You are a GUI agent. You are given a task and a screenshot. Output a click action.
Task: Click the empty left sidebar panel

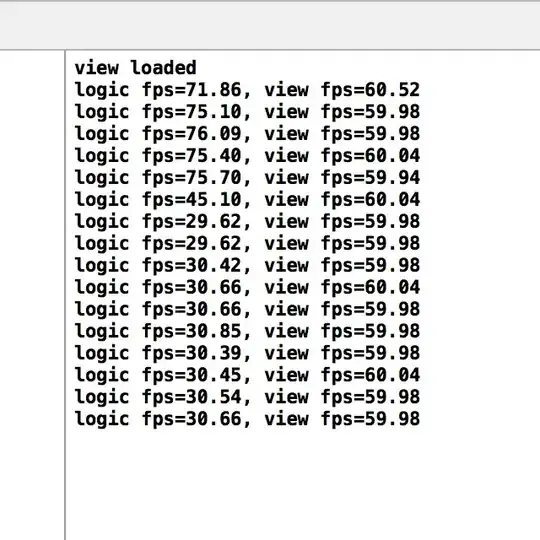32,295
